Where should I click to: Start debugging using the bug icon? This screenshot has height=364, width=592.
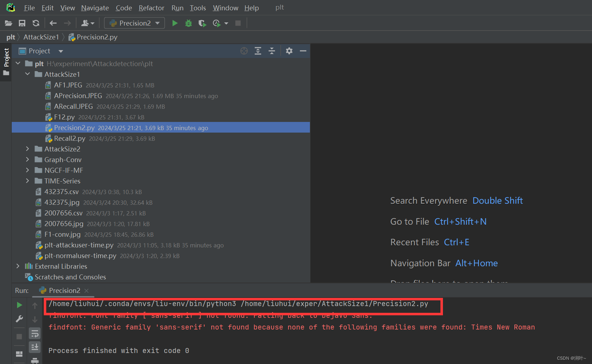click(x=189, y=23)
